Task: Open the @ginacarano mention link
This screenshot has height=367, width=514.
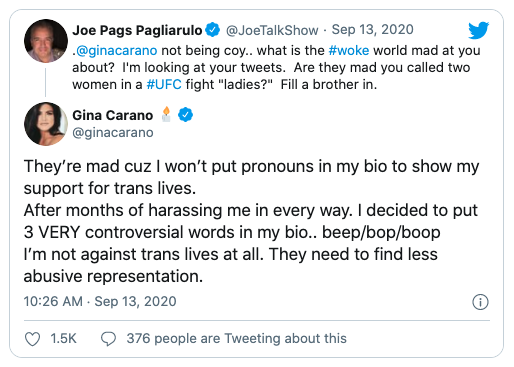Action: pos(116,51)
